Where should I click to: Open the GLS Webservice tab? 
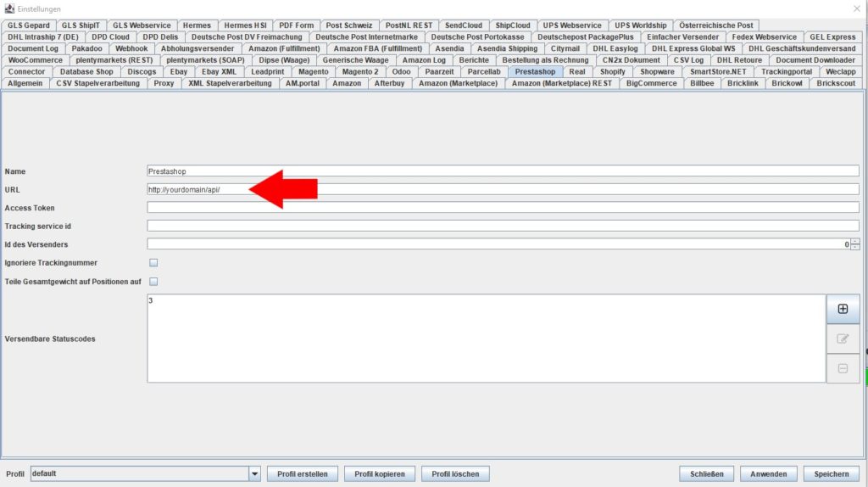click(x=142, y=25)
